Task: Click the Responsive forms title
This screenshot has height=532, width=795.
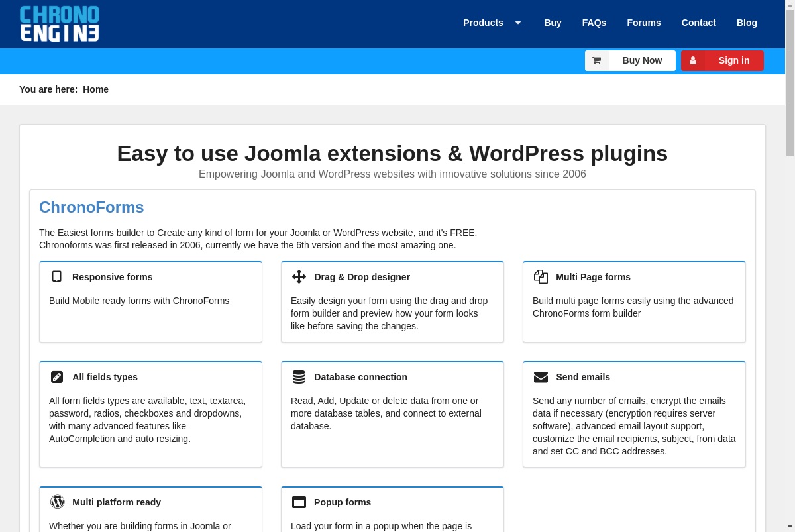Action: [113, 277]
